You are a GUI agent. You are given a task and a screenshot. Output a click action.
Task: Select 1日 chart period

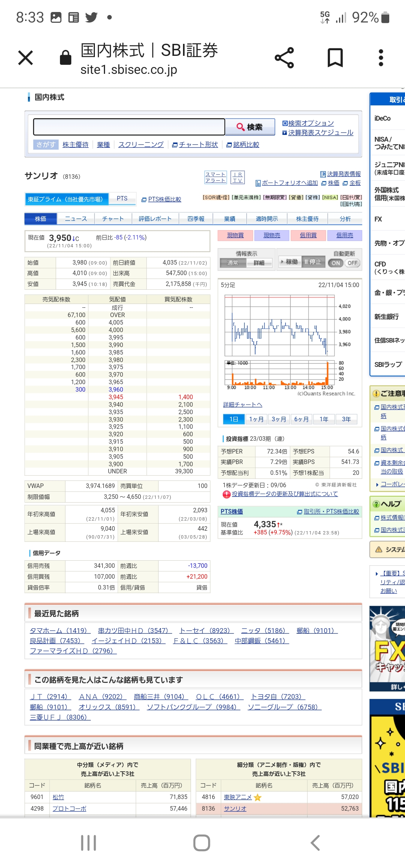pyautogui.click(x=234, y=419)
